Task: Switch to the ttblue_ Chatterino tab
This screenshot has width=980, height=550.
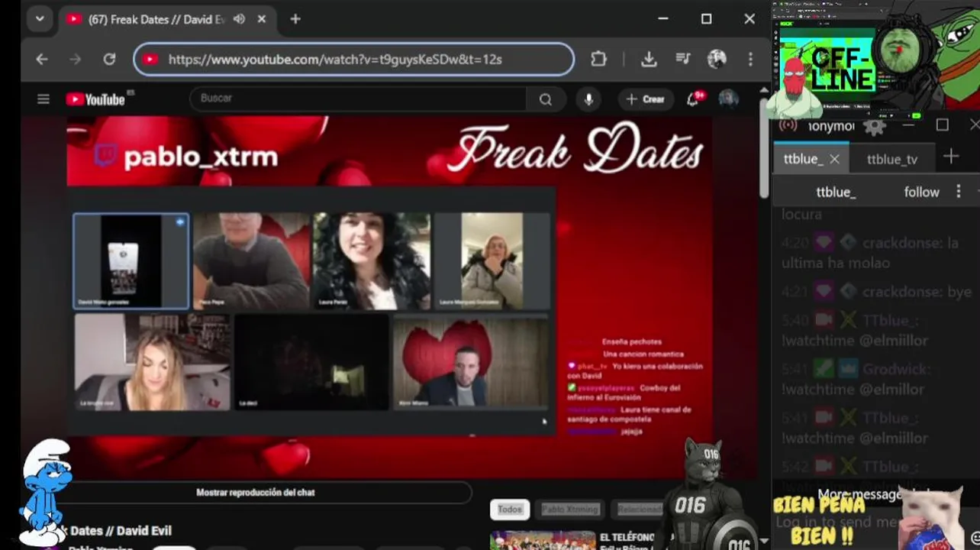Action: pyautogui.click(x=802, y=159)
